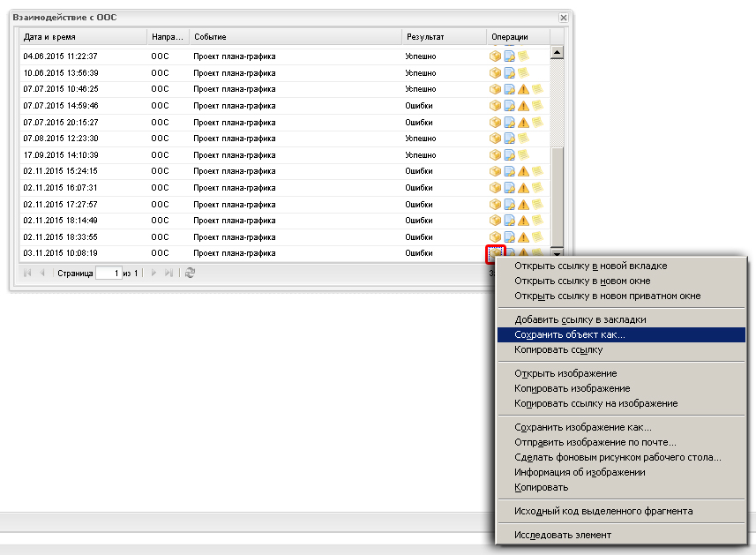The width and height of the screenshot is (756, 555).
Task: Go to last page arrow
Action: [168, 273]
